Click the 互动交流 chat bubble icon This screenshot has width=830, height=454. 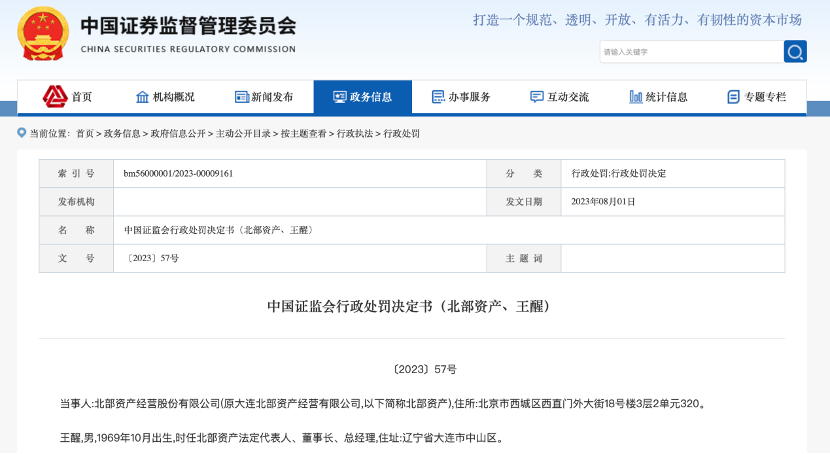coord(537,97)
